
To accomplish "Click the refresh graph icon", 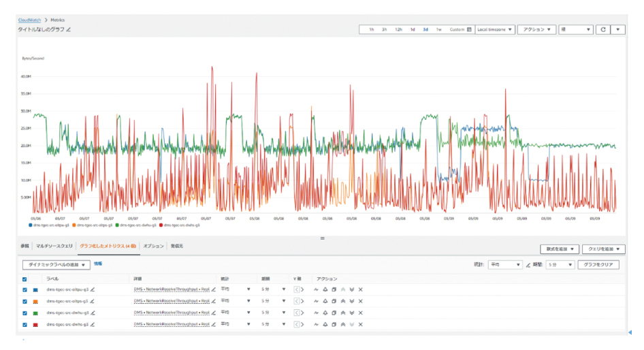I will pos(602,30).
